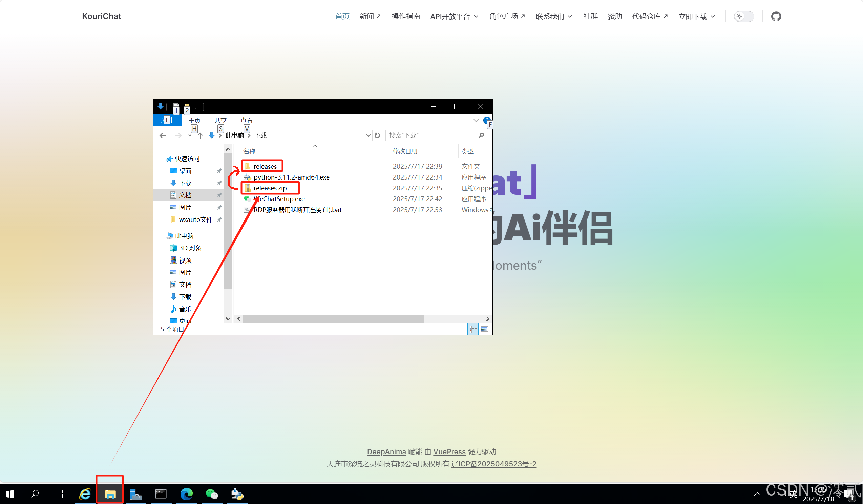Expand the API开放平台 dropdown menu
The width and height of the screenshot is (863, 504).
point(454,17)
